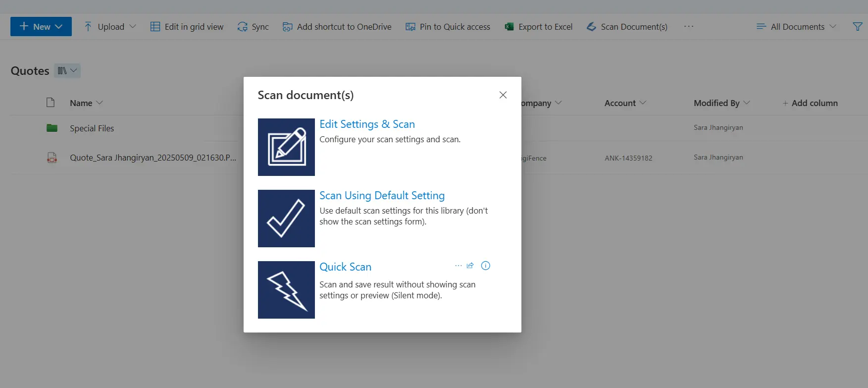
Task: Open the filter pane funnel icon
Action: tap(858, 27)
